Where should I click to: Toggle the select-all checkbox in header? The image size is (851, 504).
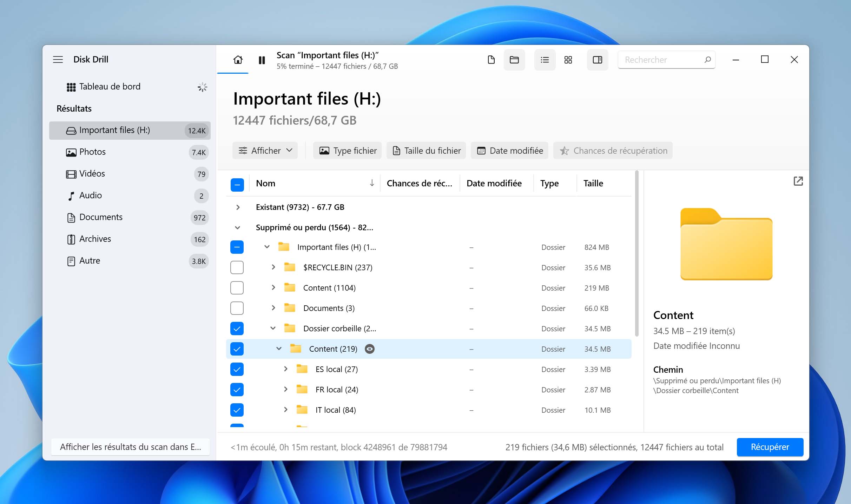[237, 184]
